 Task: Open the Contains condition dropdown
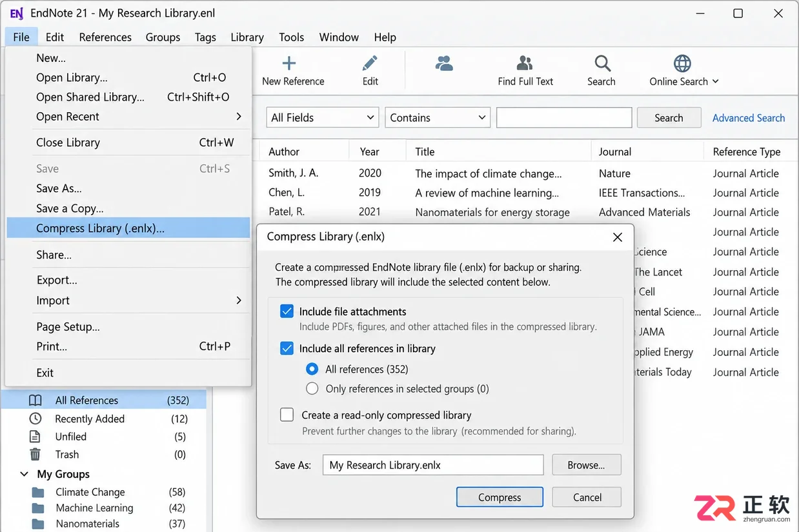(x=438, y=117)
